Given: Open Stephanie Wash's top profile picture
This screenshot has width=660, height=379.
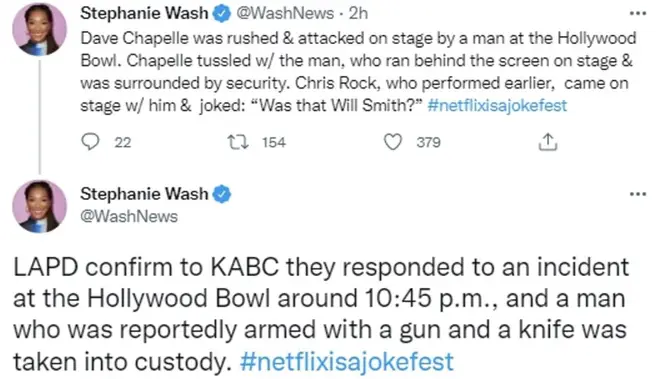Looking at the screenshot, I should pos(40,29).
